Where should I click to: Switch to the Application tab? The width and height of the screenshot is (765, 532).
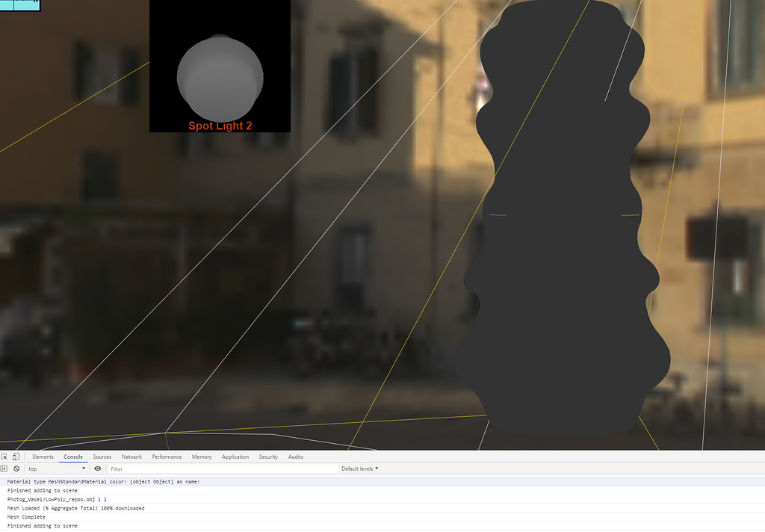coord(235,456)
